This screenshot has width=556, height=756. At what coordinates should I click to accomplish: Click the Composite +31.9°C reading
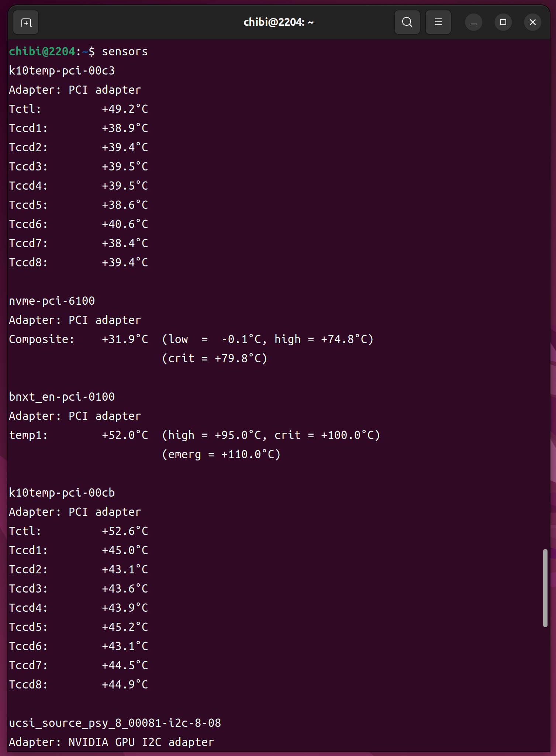coord(125,339)
